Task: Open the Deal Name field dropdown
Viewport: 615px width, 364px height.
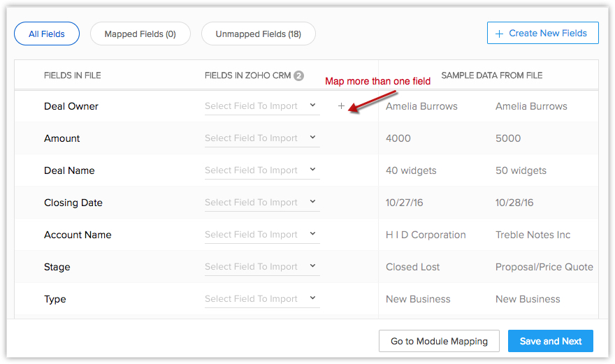Action: (x=261, y=170)
